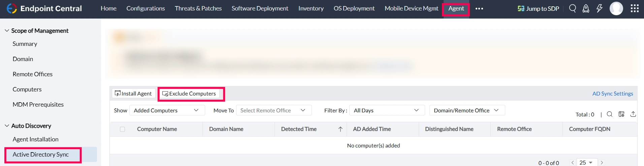This screenshot has height=166, width=644.
Task: Open the Threats & Patches tab
Action: pos(198,8)
